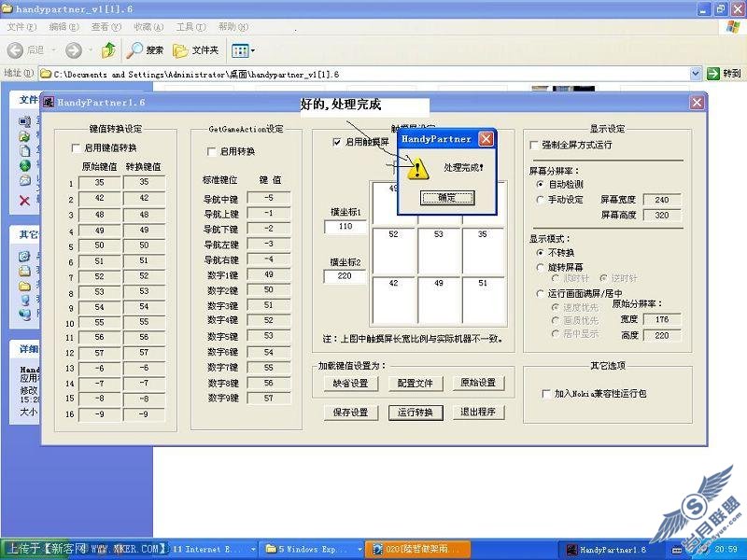Enable 强制全屏方式运行 checkbox
The width and height of the screenshot is (747, 560).
click(534, 145)
